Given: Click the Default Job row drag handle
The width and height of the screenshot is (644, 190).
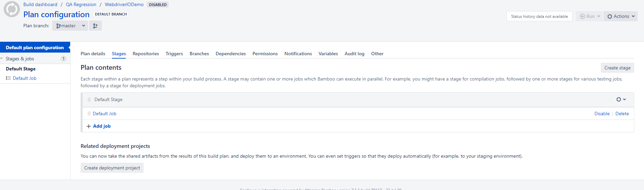Looking at the screenshot, I should [x=89, y=114].
